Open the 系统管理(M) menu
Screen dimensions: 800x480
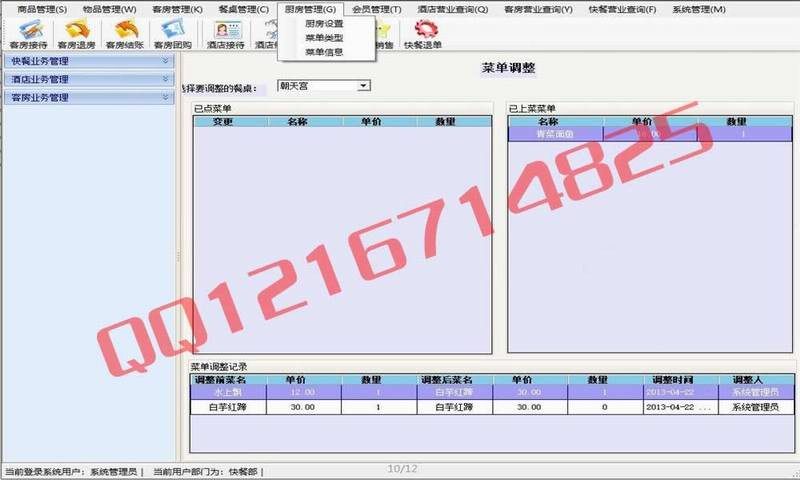698,9
